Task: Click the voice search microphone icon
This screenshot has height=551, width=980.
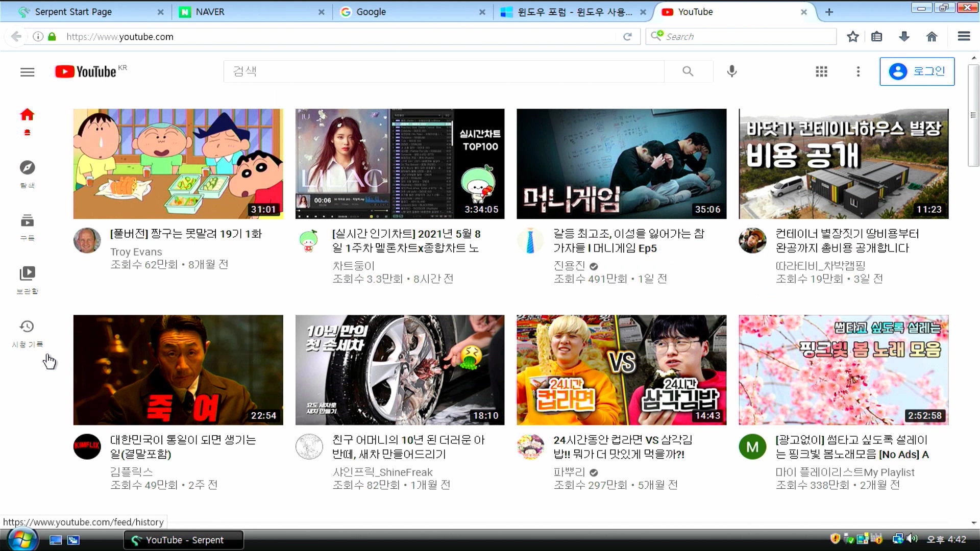Action: click(731, 71)
